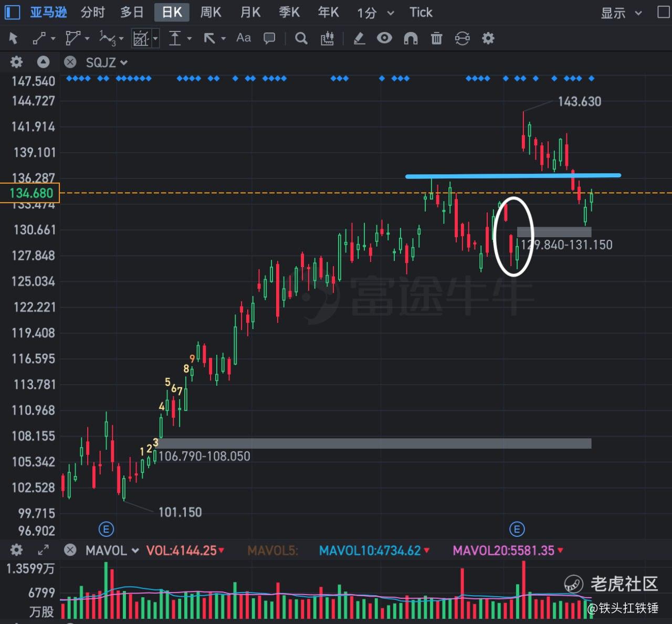Select the parallel channel shape tool

[x=72, y=38]
